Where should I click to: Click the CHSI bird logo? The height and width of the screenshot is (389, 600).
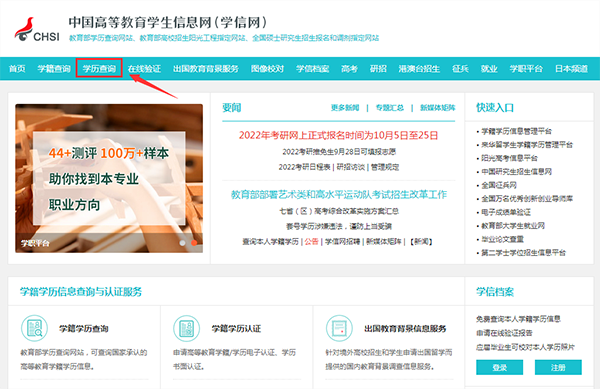coord(37,29)
